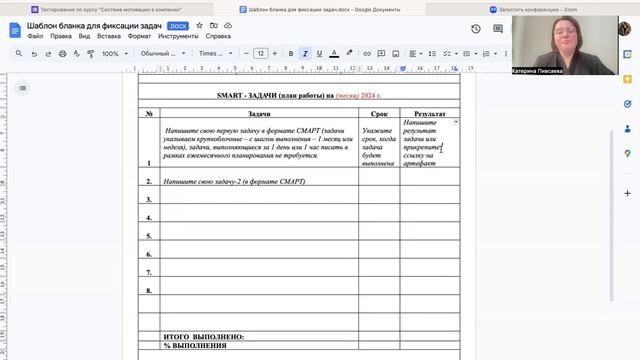640x360 pixels.
Task: Click the vertical document scrollbar
Action: [x=611, y=216]
